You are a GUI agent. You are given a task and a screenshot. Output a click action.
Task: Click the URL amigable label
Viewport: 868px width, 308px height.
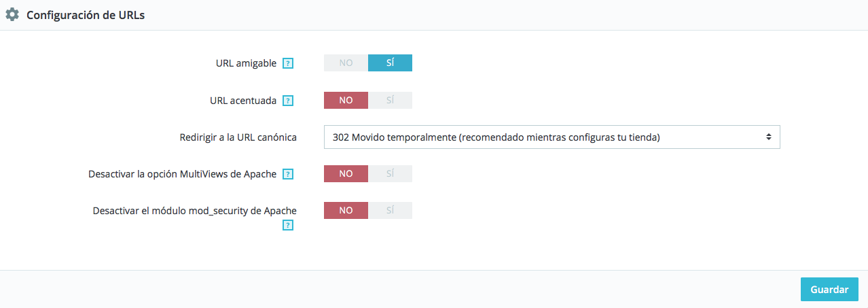tap(246, 63)
